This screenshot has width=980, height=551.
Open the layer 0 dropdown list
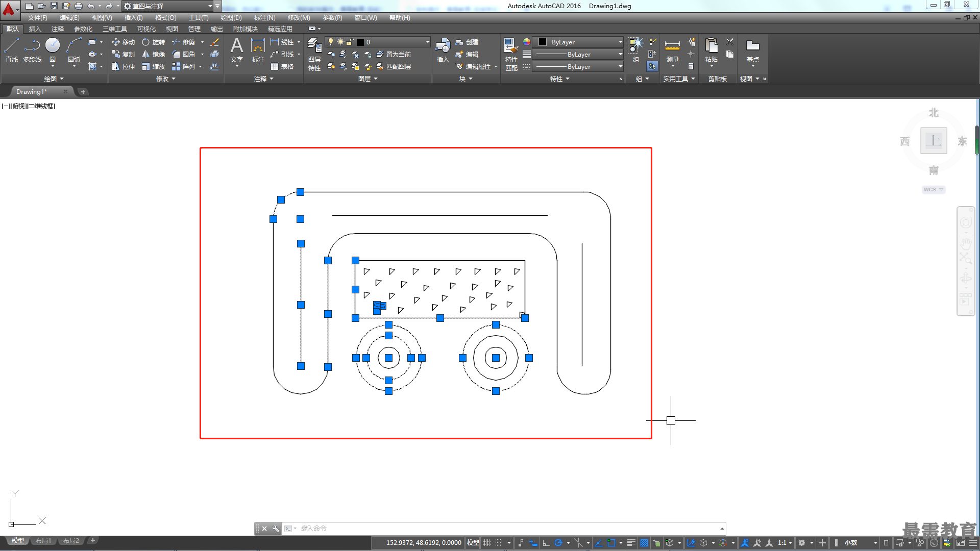coord(378,42)
